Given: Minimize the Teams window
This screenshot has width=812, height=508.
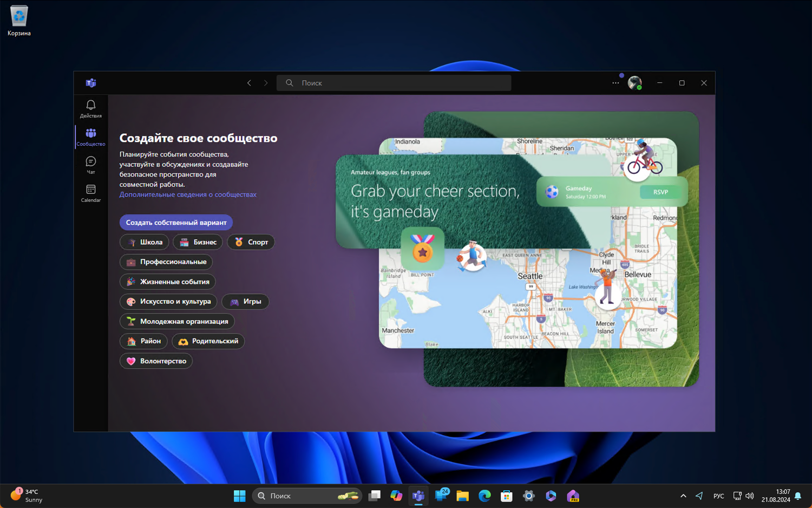Looking at the screenshot, I should (x=660, y=83).
